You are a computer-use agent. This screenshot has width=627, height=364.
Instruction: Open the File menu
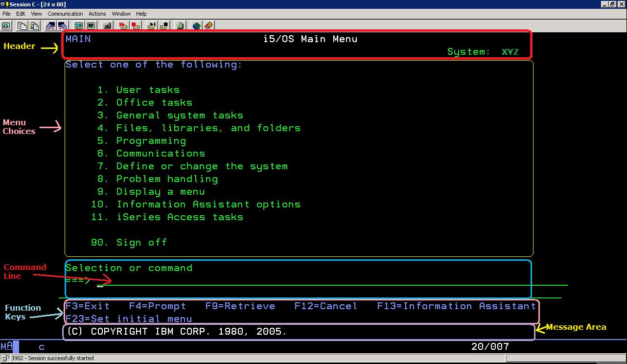[6, 14]
